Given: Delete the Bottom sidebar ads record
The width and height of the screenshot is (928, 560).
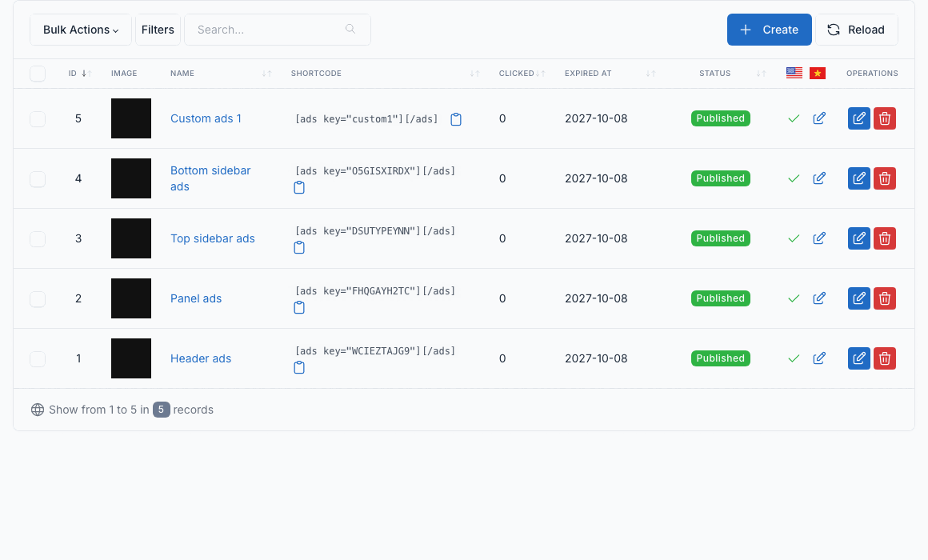Looking at the screenshot, I should (x=885, y=178).
